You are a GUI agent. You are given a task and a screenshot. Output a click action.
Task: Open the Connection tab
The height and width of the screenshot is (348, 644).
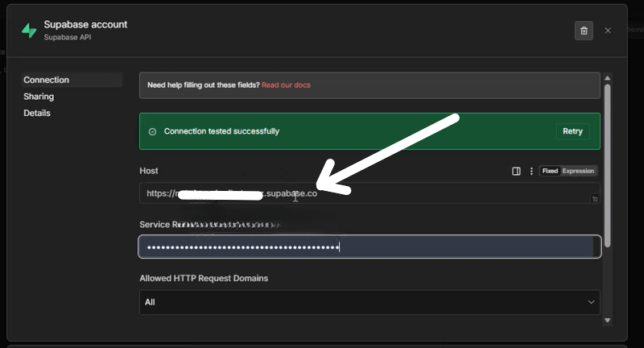tap(72, 80)
